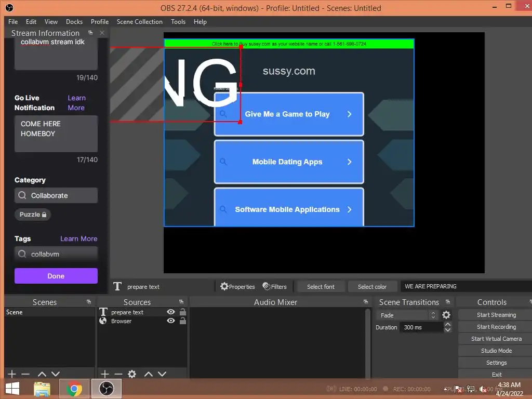Click the Exit button
This screenshot has width=532, height=399.
(496, 374)
